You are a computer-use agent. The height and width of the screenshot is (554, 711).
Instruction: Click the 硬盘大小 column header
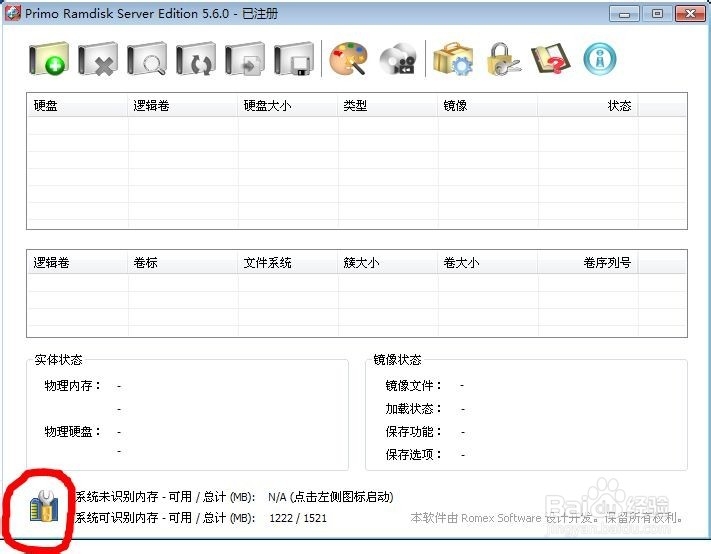[287, 106]
